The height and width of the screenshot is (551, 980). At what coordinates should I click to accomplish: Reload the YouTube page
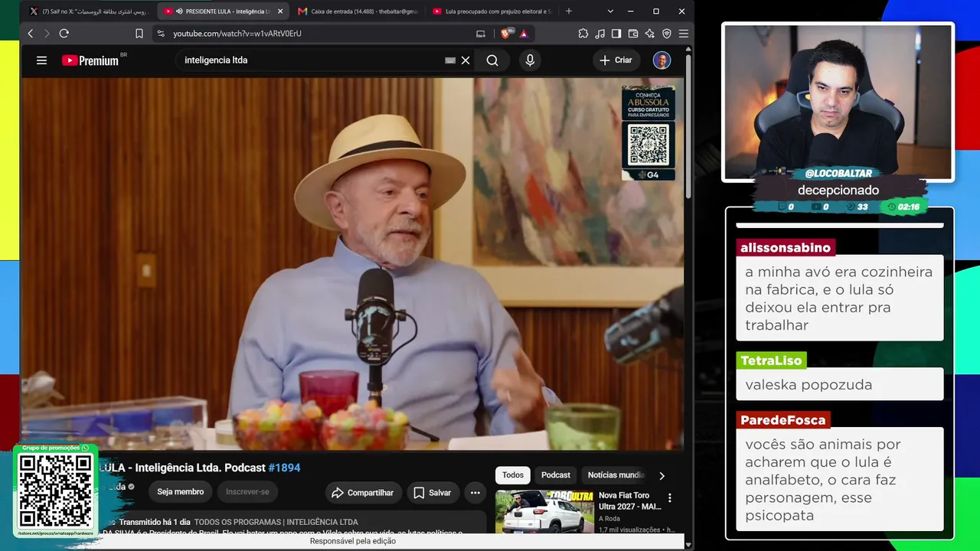click(64, 34)
